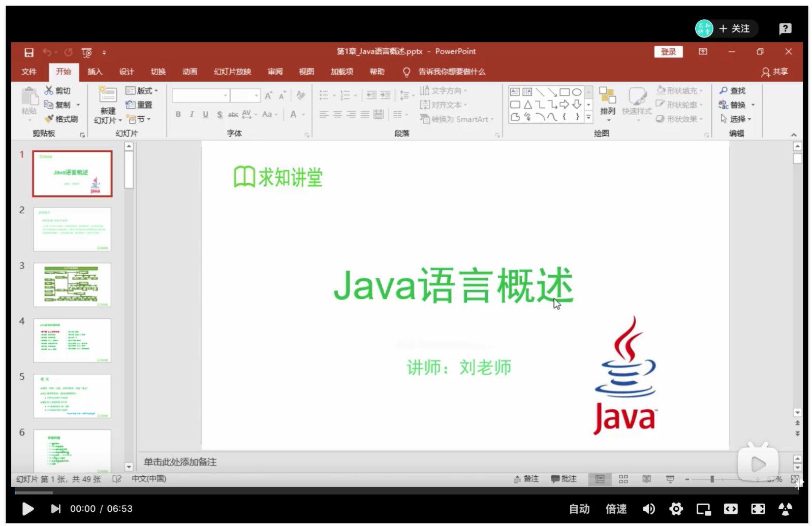Toggle the ribbon display options button
Viewport: 812px width, 526px height.
[x=703, y=52]
